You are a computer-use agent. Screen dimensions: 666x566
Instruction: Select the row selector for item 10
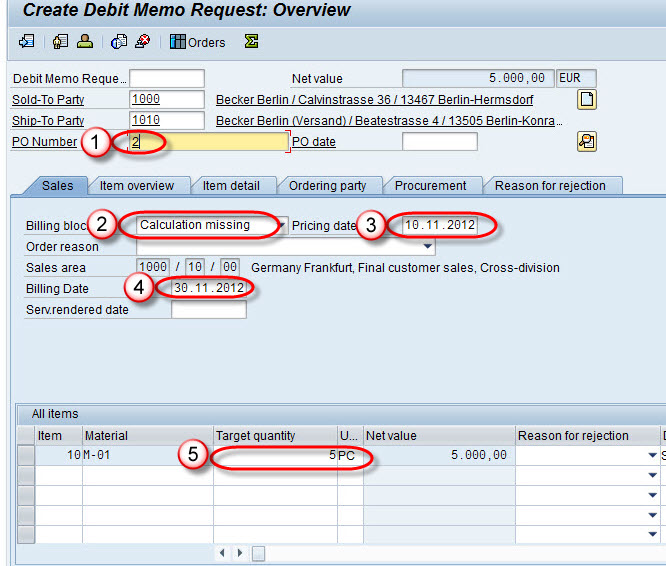(x=26, y=455)
